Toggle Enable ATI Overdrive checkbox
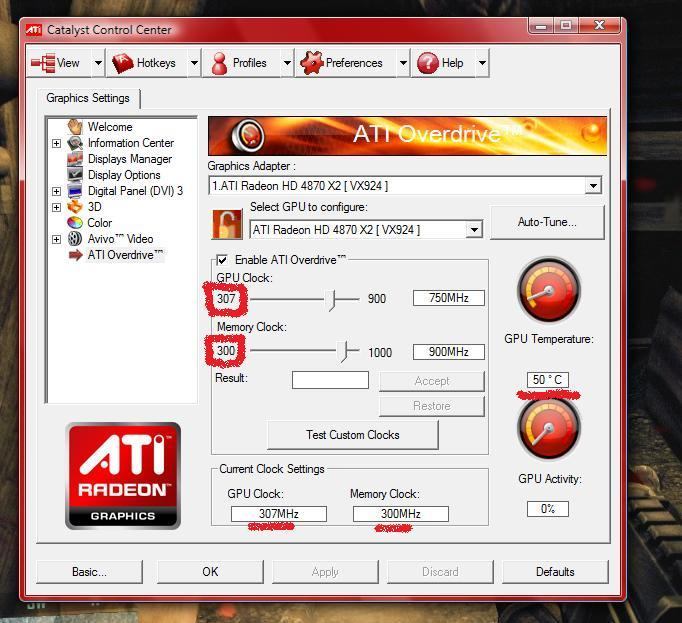The image size is (682, 623). (x=222, y=260)
